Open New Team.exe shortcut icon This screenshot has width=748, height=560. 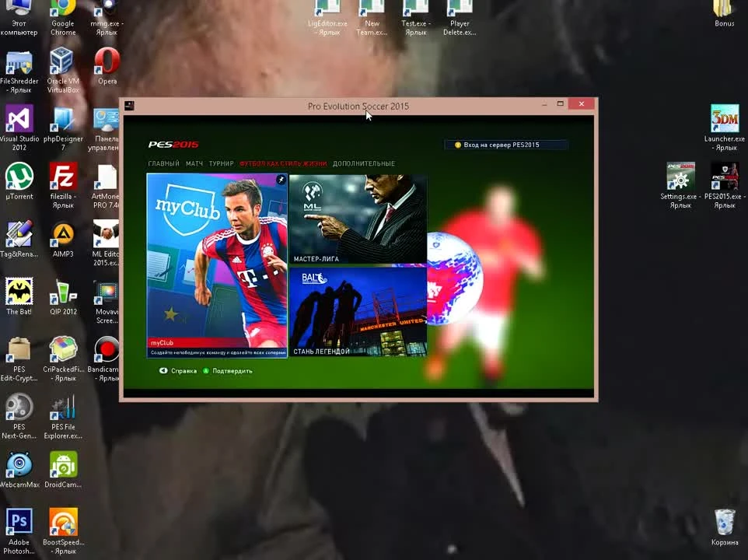(x=372, y=18)
